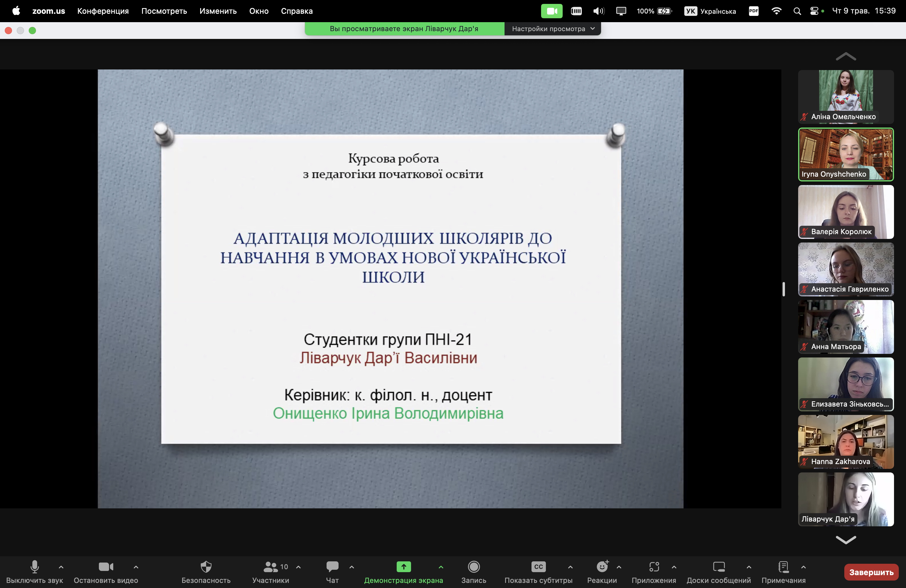Open the Wi-Fi menu
Viewport: 906px width, 588px height.
pyautogui.click(x=776, y=11)
